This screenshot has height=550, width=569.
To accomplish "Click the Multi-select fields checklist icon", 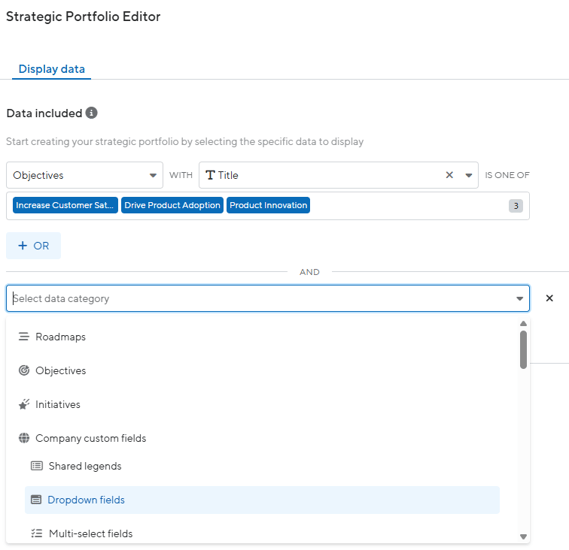I will 37,533.
